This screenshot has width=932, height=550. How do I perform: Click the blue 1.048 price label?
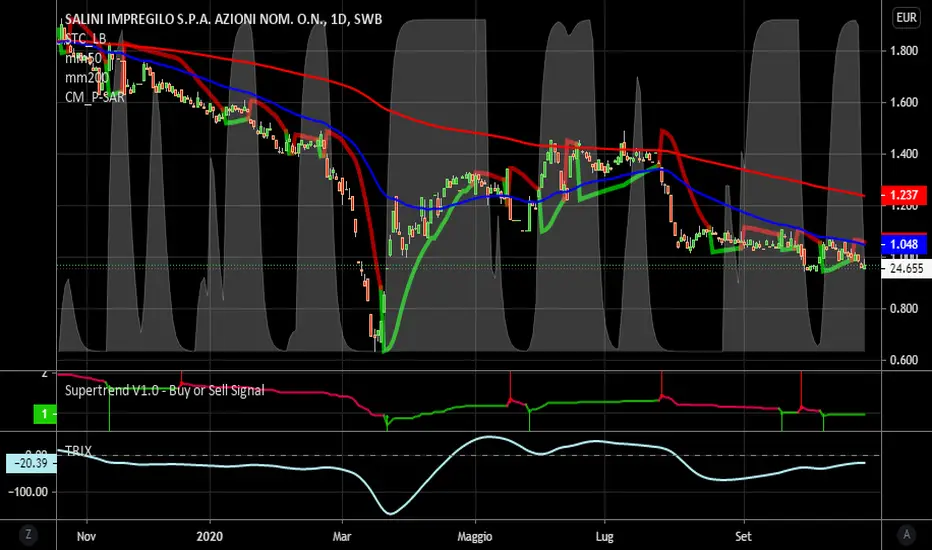click(903, 244)
